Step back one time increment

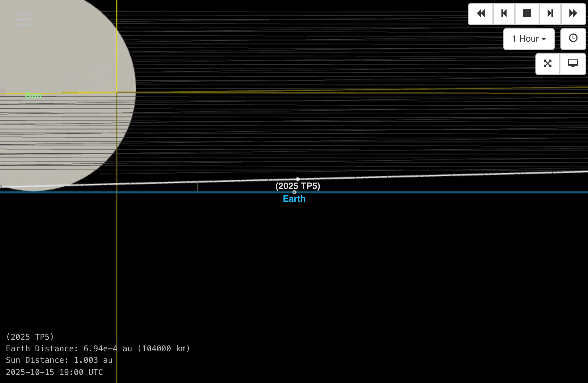pos(504,13)
